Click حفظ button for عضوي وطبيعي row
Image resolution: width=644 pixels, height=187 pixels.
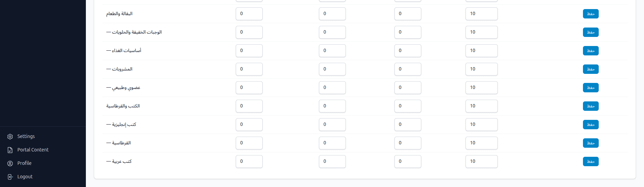tap(591, 88)
